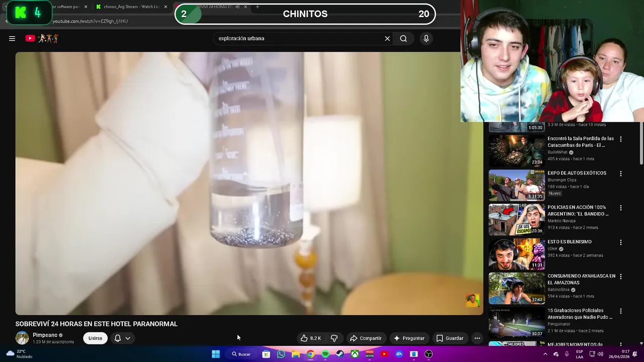Click channel watermark in video corner
The width and height of the screenshot is (644, 362).
[472, 301]
